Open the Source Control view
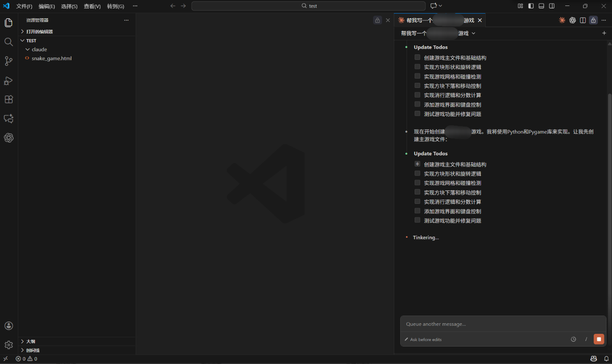The image size is (612, 364). [9, 61]
